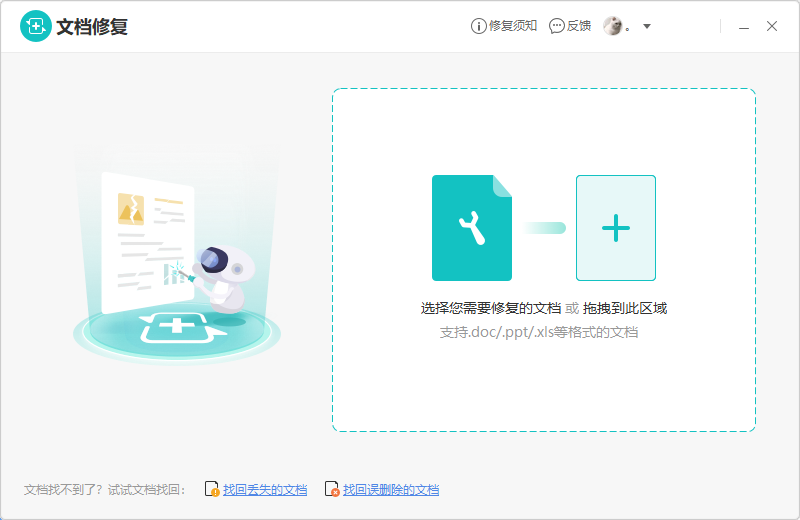Click the icon beside 找回丢失的文档
The width and height of the screenshot is (800, 520).
[212, 490]
